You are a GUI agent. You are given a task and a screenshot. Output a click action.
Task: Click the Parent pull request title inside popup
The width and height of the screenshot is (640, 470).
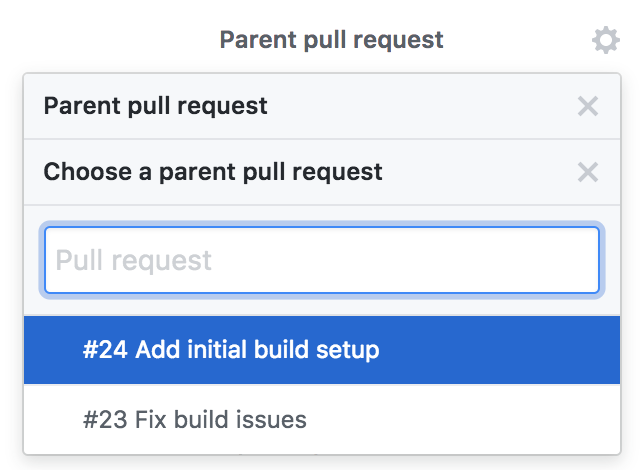tap(155, 106)
